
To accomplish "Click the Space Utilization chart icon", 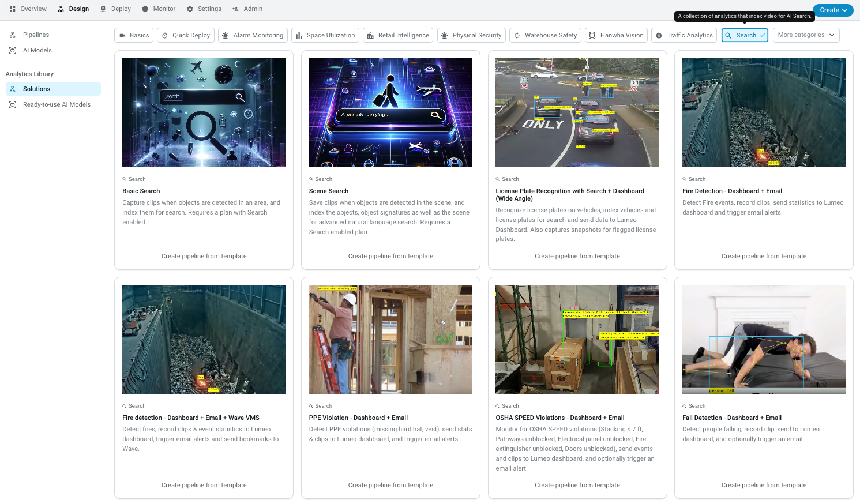I will click(299, 36).
